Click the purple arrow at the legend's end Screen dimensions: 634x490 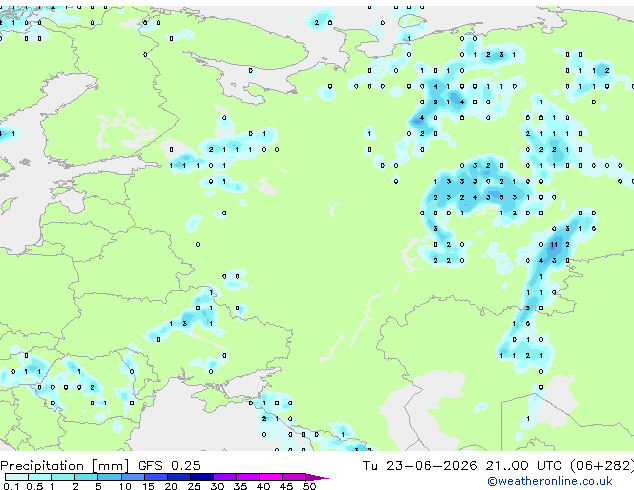(317, 477)
